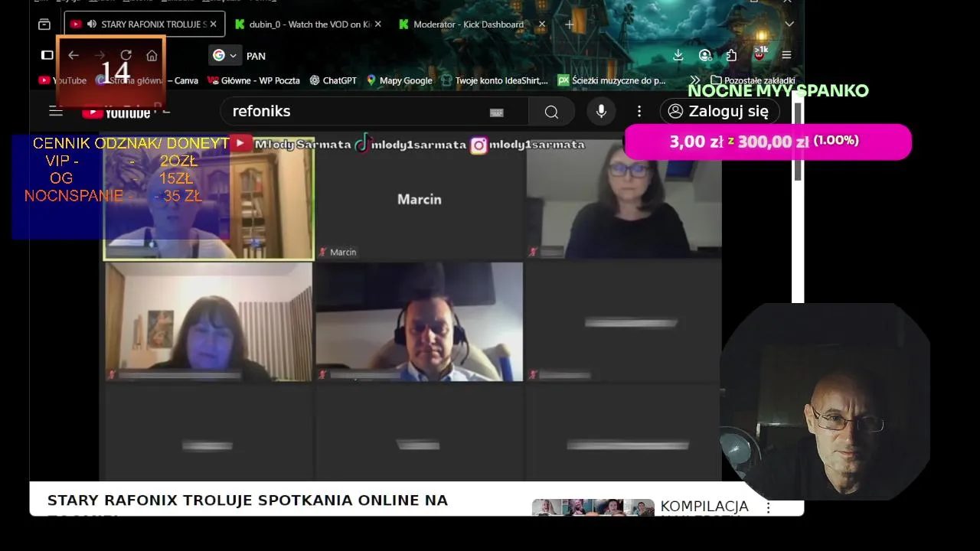Click Marcin participant tile in video
The height and width of the screenshot is (551, 980).
420,200
